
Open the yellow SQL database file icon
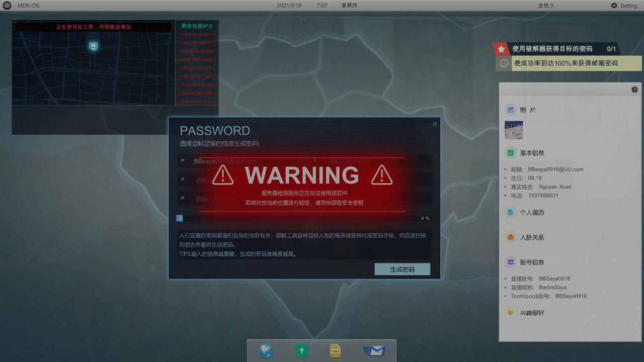click(336, 350)
